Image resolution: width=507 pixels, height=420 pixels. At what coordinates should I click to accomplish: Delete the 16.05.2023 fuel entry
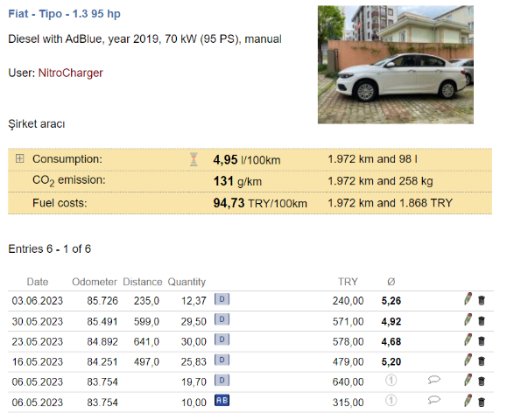coord(482,360)
